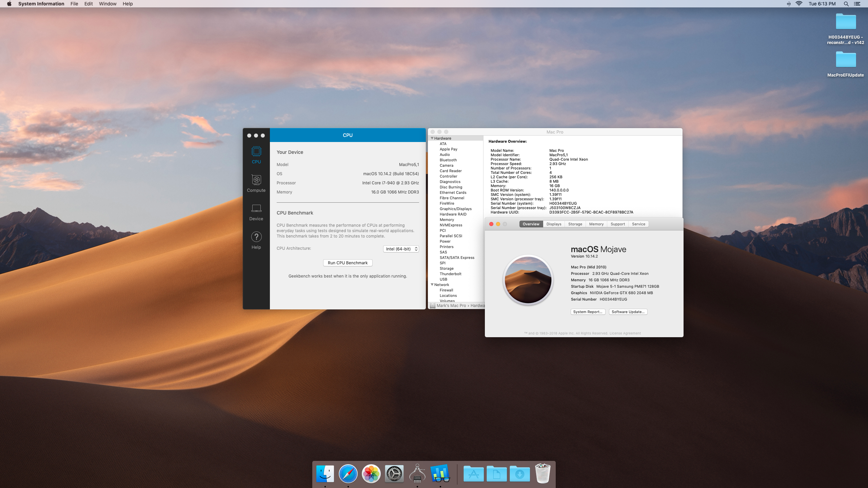The height and width of the screenshot is (488, 868).
Task: Open Downloads folder in the Dock
Action: click(519, 473)
